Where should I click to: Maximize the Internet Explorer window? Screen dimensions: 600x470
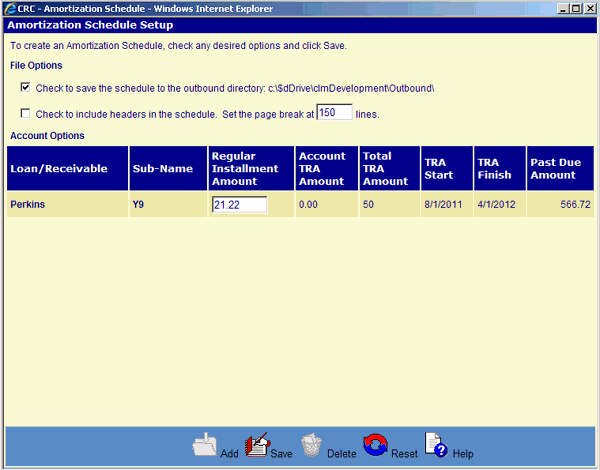(x=576, y=8)
